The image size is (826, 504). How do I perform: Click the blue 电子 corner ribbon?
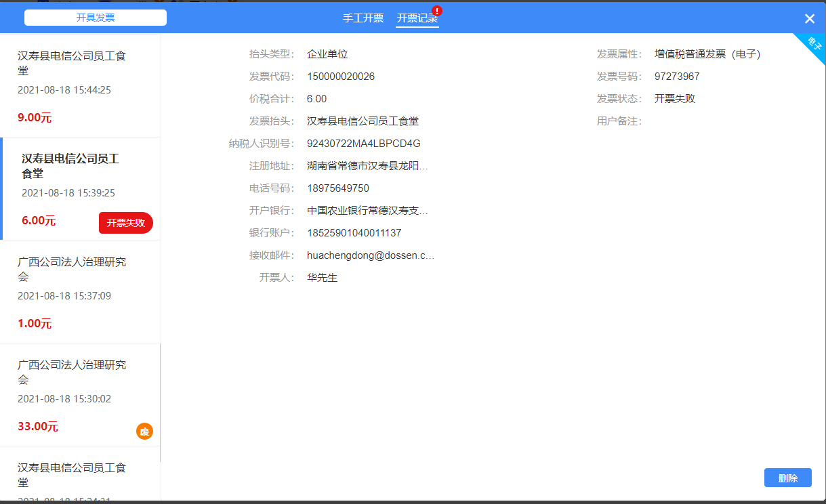(811, 47)
